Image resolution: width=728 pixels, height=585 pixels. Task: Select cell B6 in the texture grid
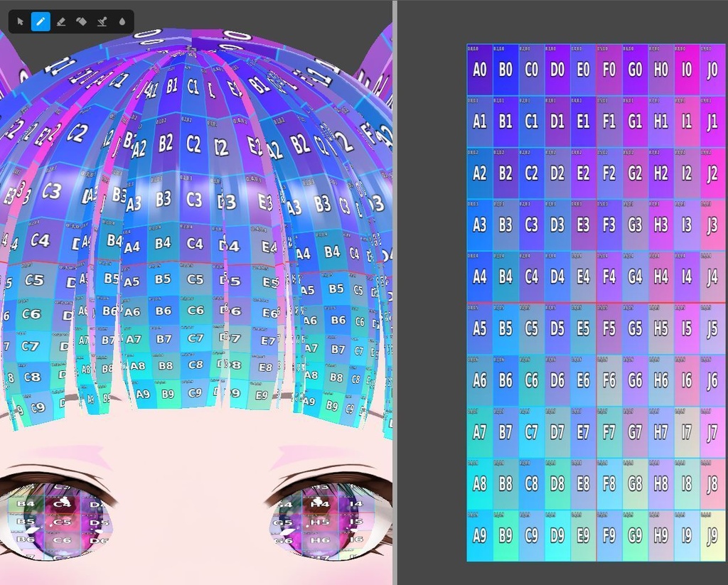[505, 381]
